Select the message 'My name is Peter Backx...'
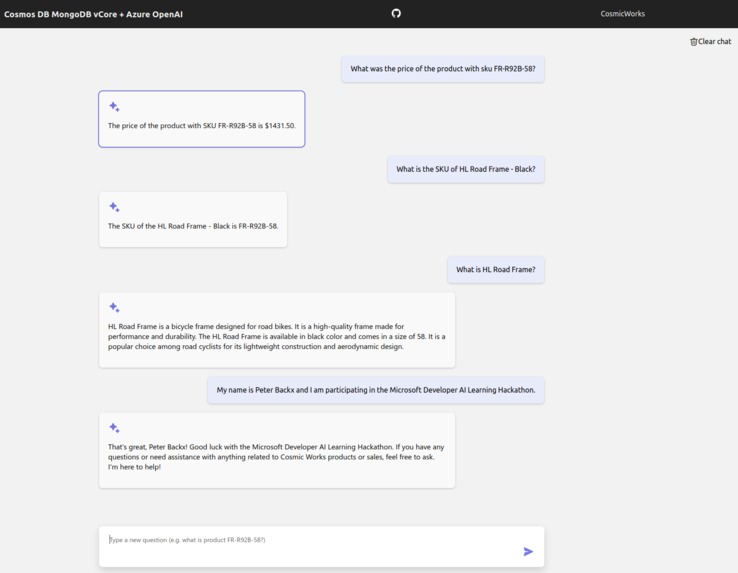Image resolution: width=738 pixels, height=573 pixels. (376, 390)
